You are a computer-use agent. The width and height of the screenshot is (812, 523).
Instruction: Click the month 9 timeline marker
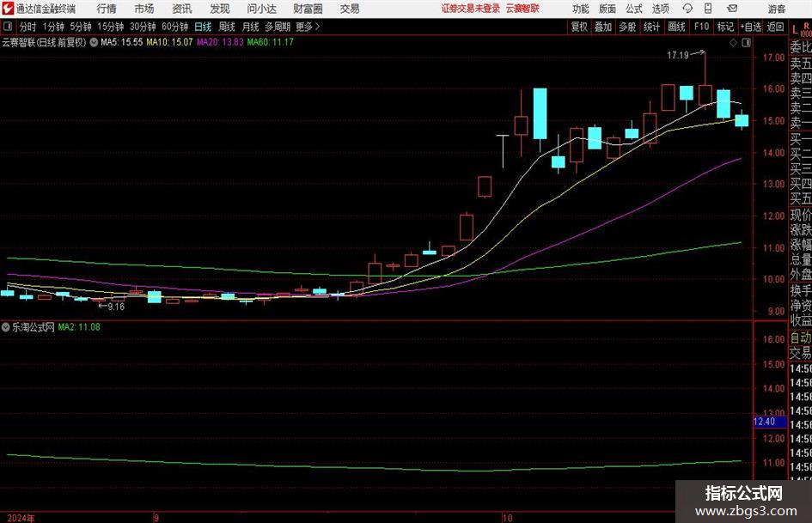[x=156, y=518]
